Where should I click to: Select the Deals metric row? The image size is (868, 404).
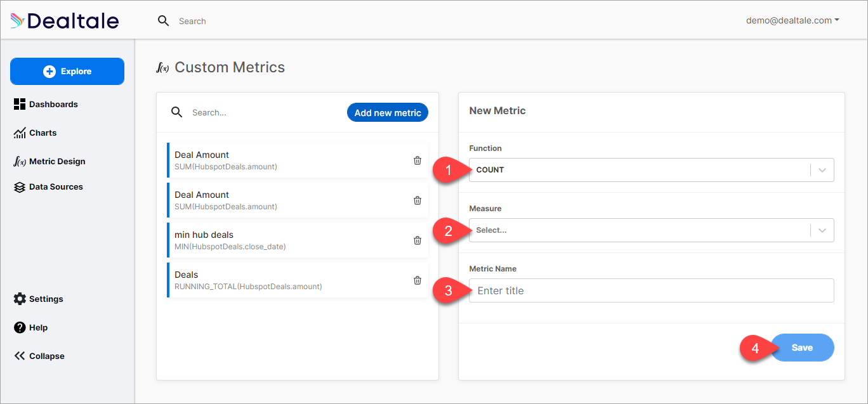point(298,280)
